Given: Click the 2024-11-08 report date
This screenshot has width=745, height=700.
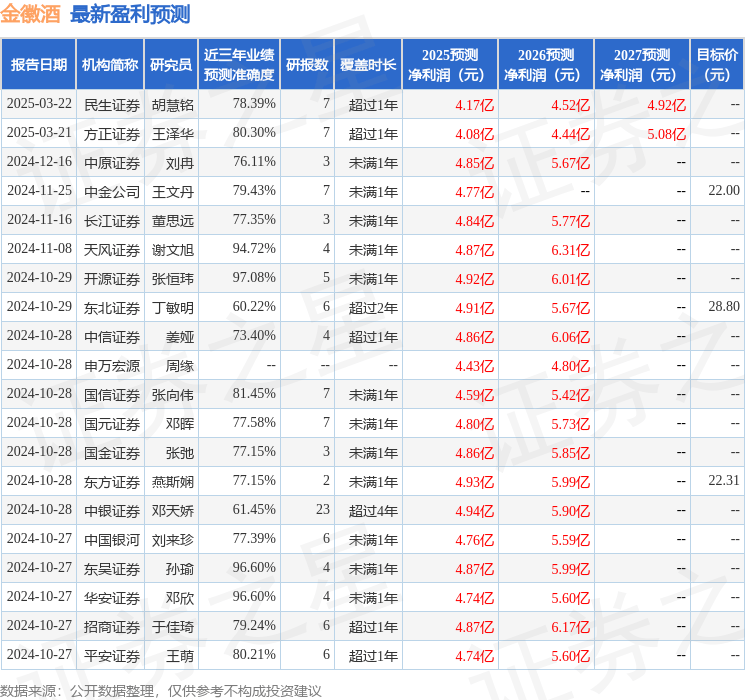Looking at the screenshot, I should click(x=39, y=248).
